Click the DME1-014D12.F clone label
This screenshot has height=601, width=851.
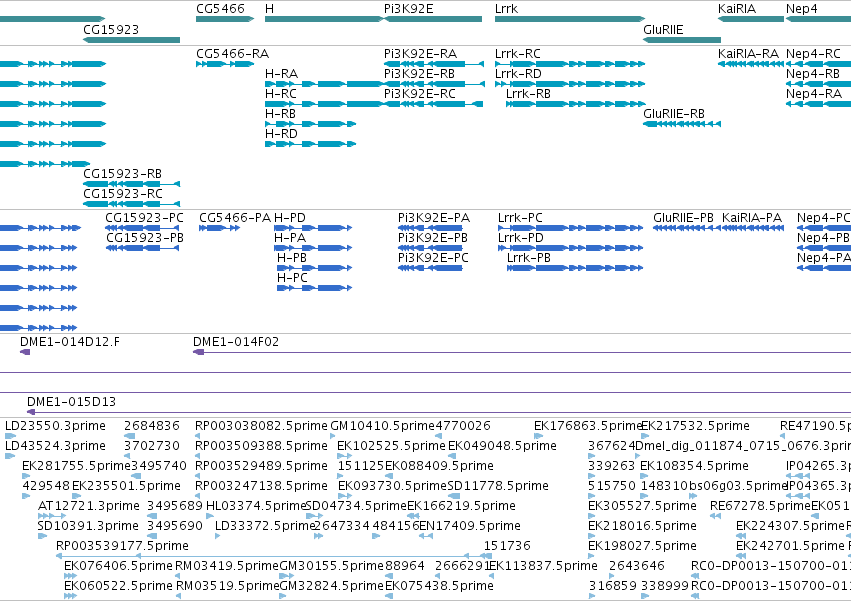(x=70, y=341)
